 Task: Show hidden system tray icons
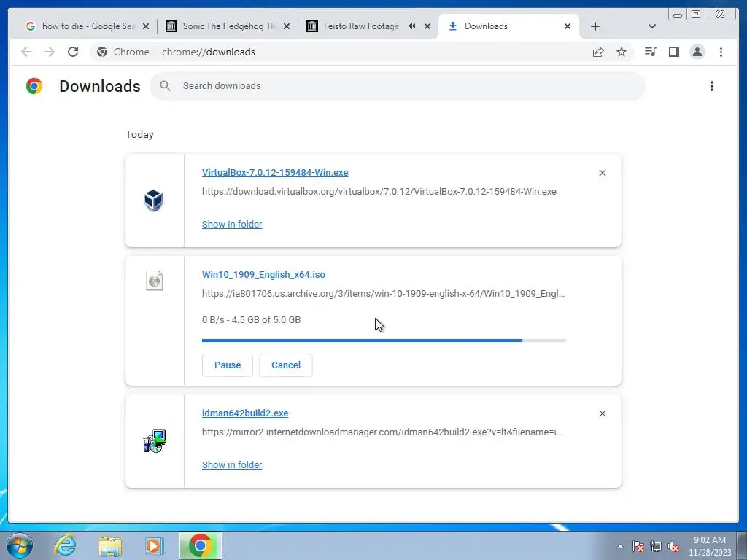pos(620,546)
